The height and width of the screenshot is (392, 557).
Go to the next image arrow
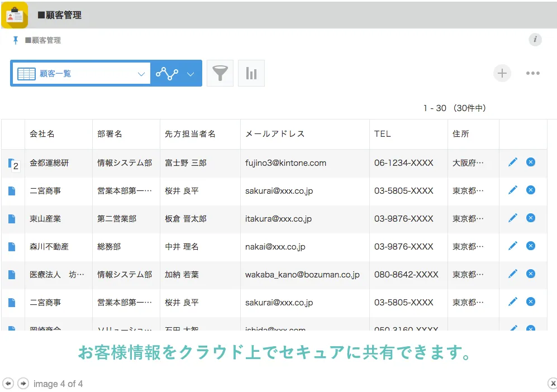click(x=23, y=383)
